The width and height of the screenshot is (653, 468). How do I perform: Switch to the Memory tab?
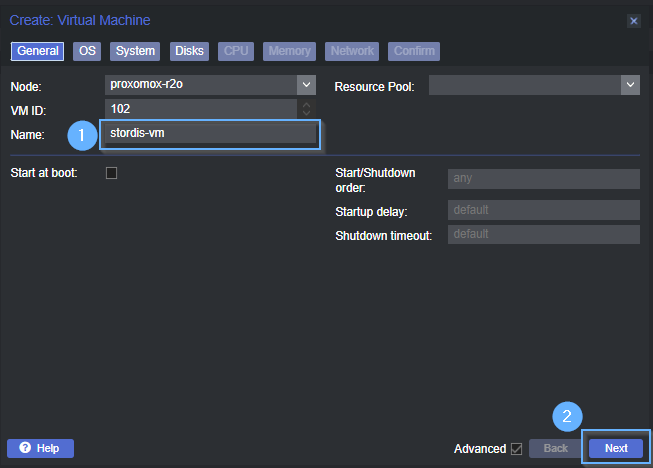289,51
